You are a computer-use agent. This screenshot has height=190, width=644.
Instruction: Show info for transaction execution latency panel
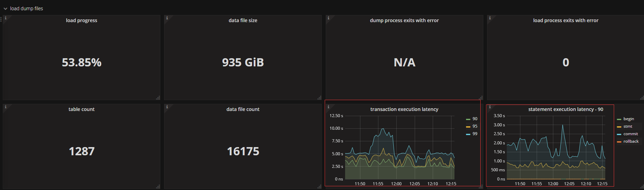tap(328, 107)
